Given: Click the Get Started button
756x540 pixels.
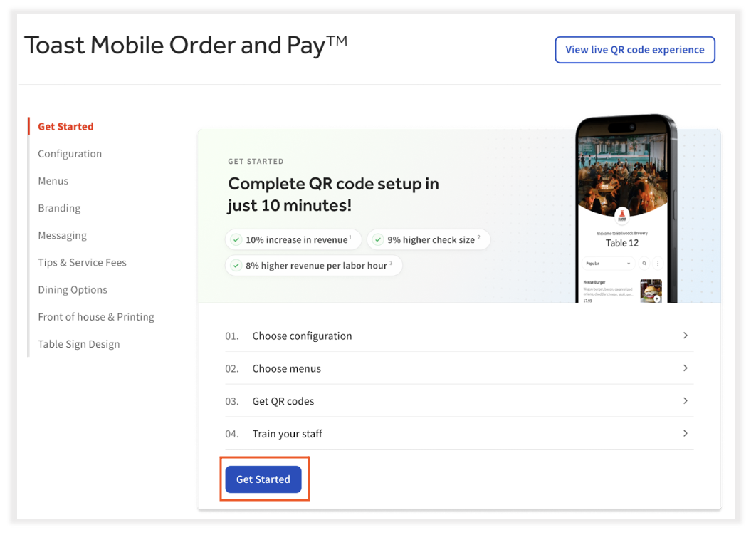Looking at the screenshot, I should [x=263, y=479].
